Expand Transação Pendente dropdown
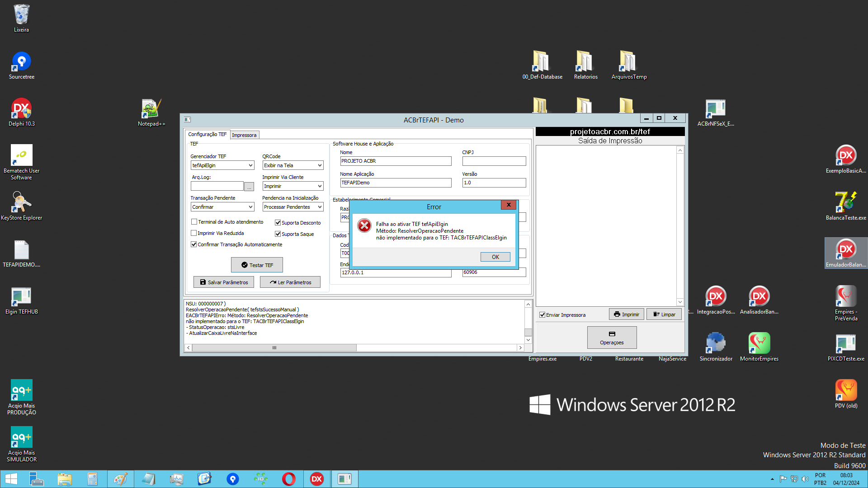Image resolution: width=868 pixels, height=488 pixels. (x=250, y=207)
